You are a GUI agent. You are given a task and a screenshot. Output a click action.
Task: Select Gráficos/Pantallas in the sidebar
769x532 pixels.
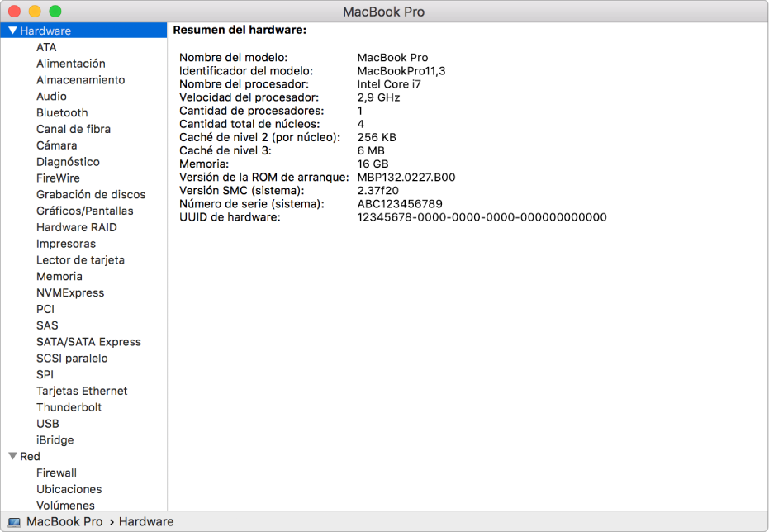(85, 211)
